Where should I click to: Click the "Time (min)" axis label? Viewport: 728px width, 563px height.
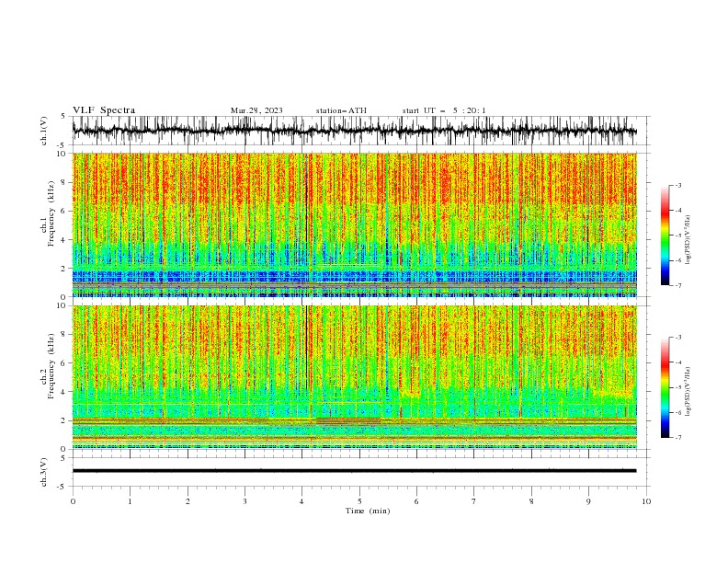click(x=368, y=511)
